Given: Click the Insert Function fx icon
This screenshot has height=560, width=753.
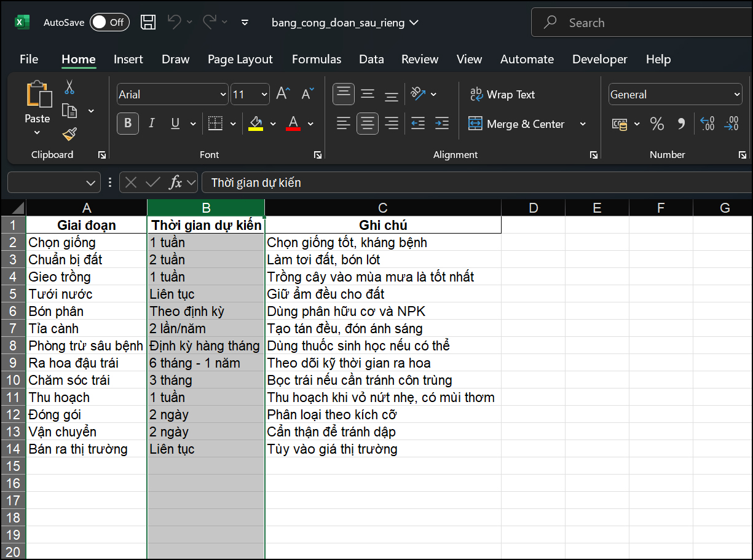Looking at the screenshot, I should (176, 183).
